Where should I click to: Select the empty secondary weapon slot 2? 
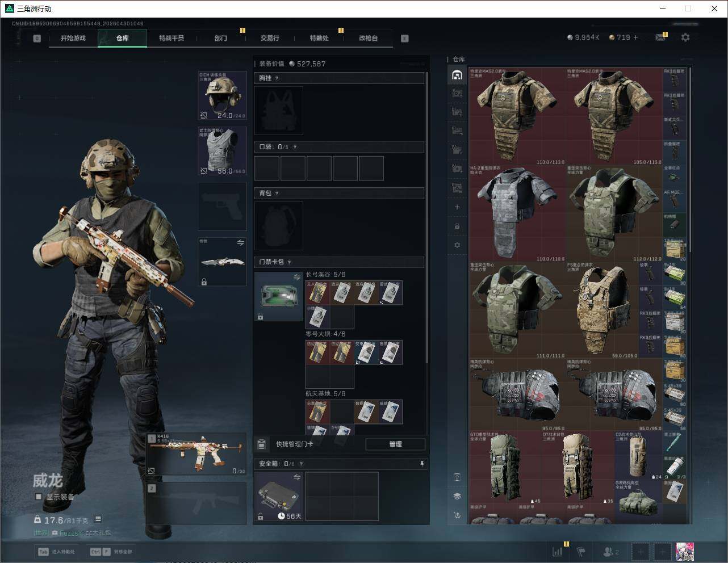196,504
